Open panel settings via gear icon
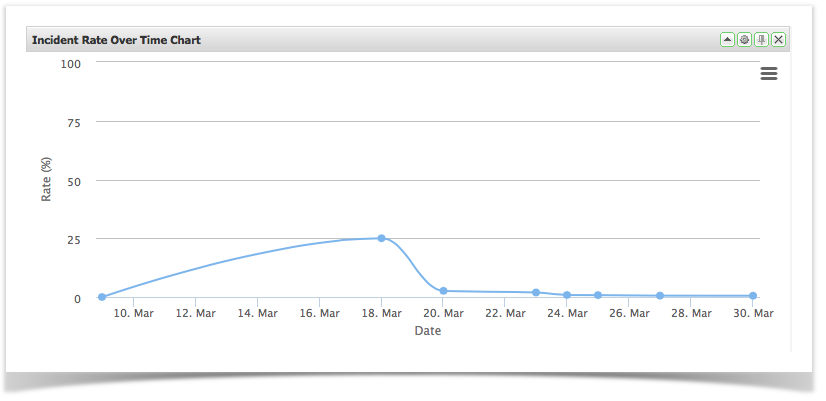This screenshot has width=826, height=401. [744, 40]
